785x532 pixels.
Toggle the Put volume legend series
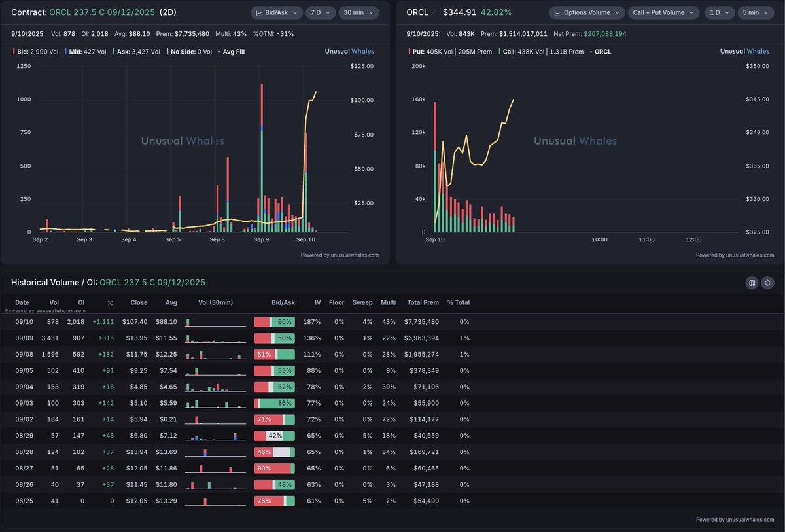click(x=449, y=51)
